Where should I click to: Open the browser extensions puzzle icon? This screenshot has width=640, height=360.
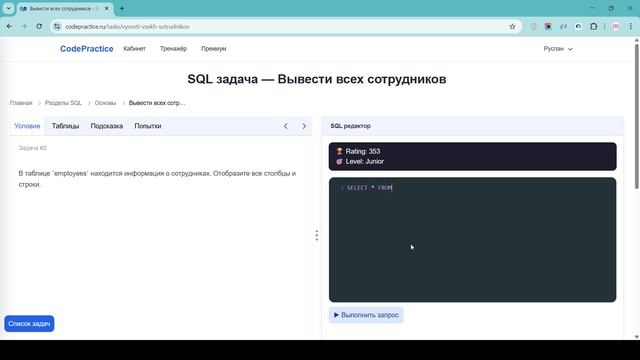click(593, 27)
